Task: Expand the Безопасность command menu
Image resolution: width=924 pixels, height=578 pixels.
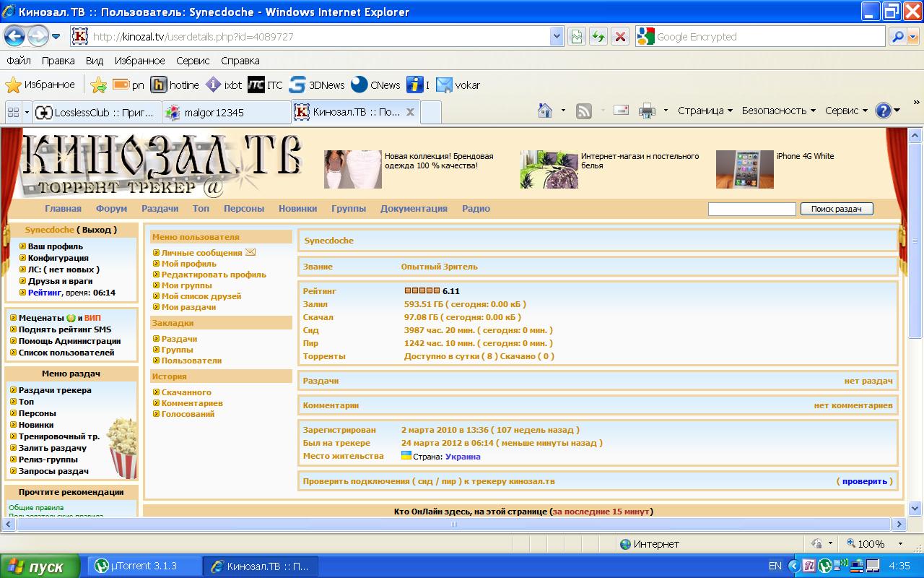Action: [778, 111]
